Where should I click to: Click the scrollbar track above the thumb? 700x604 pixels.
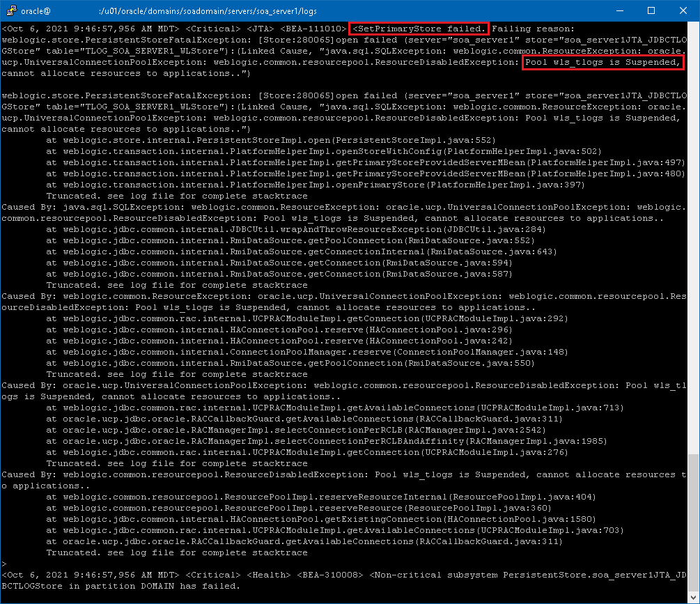coord(694,244)
